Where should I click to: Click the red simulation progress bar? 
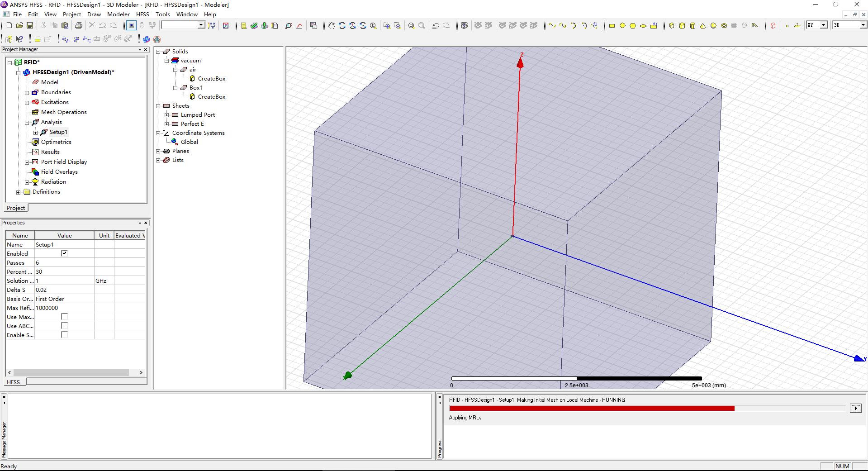pyautogui.click(x=592, y=408)
